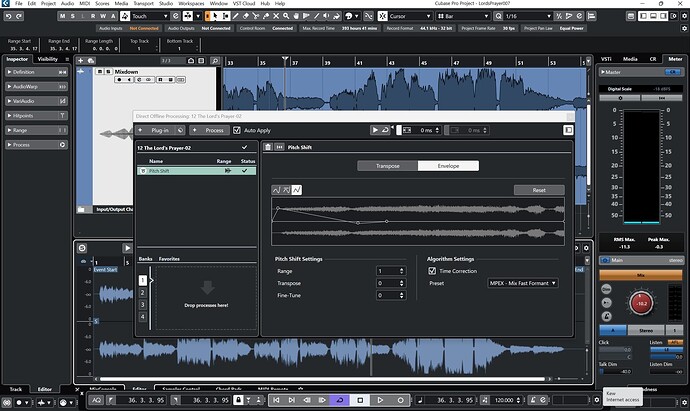The width and height of the screenshot is (690, 411).
Task: Expand the Hitpoints inspector section
Action: [x=36, y=115]
